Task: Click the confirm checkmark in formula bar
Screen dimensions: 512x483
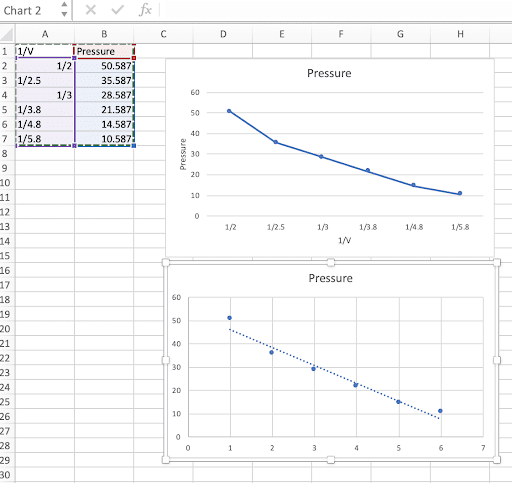Action: click(117, 10)
